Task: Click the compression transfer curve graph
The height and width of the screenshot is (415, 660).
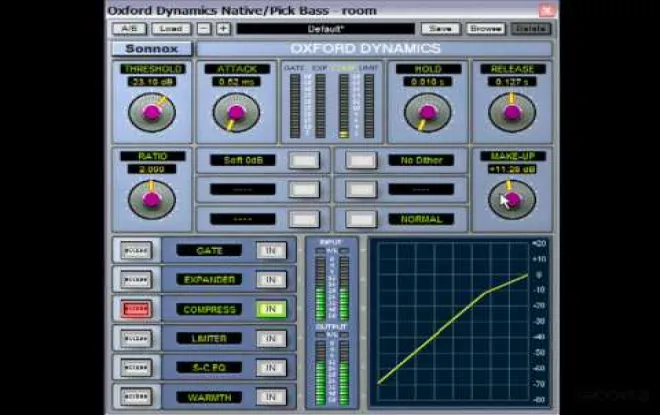Action: click(x=452, y=322)
